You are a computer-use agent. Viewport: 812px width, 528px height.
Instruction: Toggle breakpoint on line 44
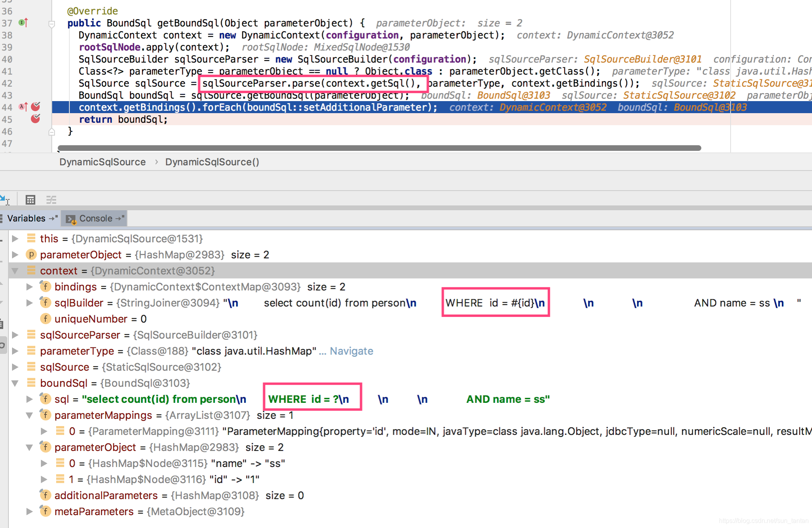coord(36,107)
